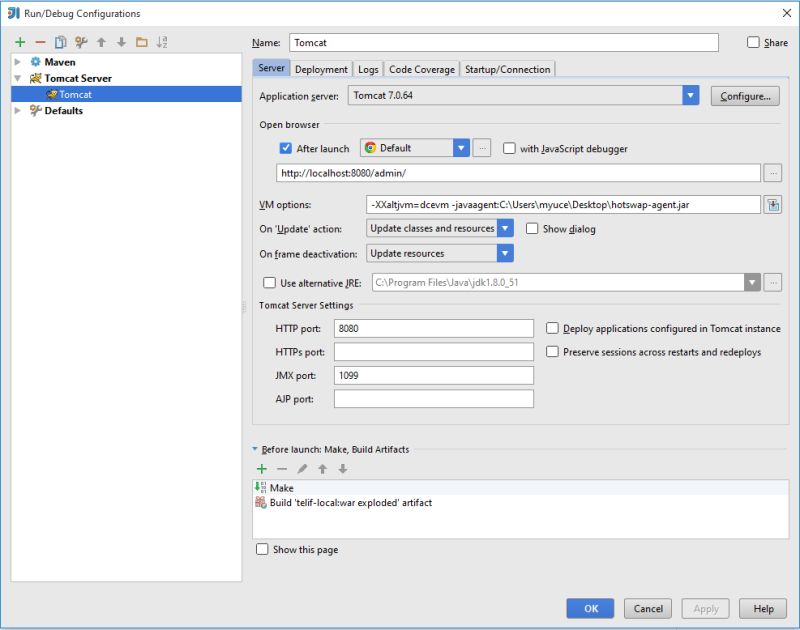The image size is (800, 630).
Task: Click the Tomcat Server cat icon
Action: (35, 78)
